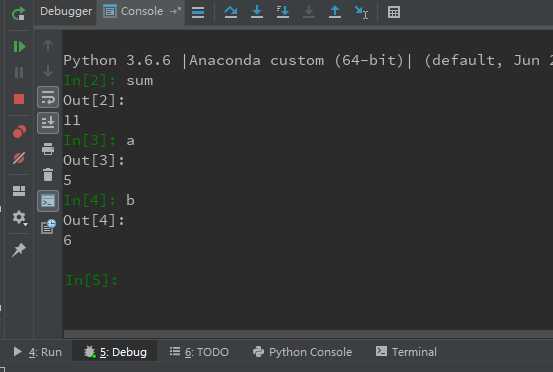Clear console with trash icon
This screenshot has width=553, height=372.
48,175
